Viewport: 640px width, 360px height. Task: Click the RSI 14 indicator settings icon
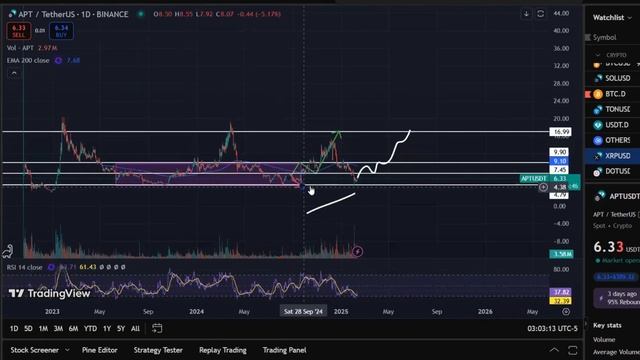point(51,267)
